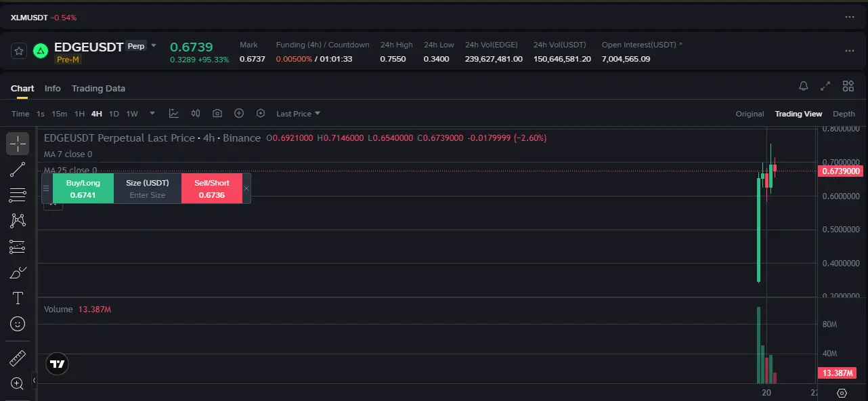The width and height of the screenshot is (868, 401).
Task: Click the 0.6739000 current price tag
Action: click(842, 171)
